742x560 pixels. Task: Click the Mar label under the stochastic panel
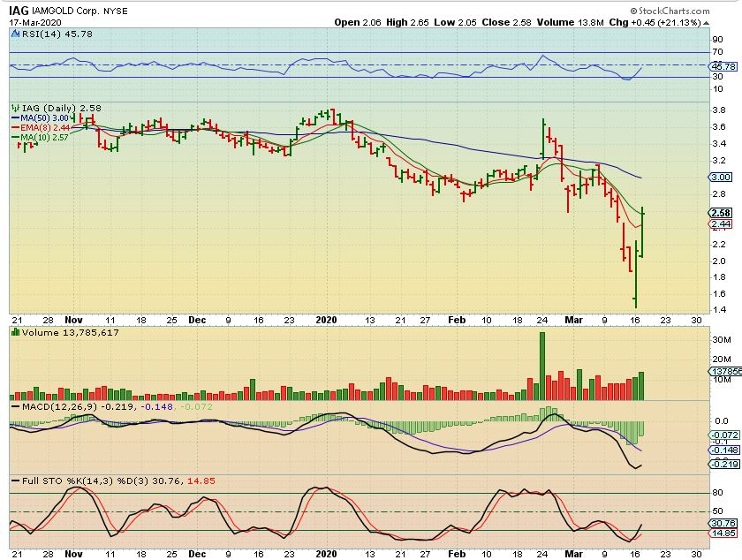click(573, 554)
